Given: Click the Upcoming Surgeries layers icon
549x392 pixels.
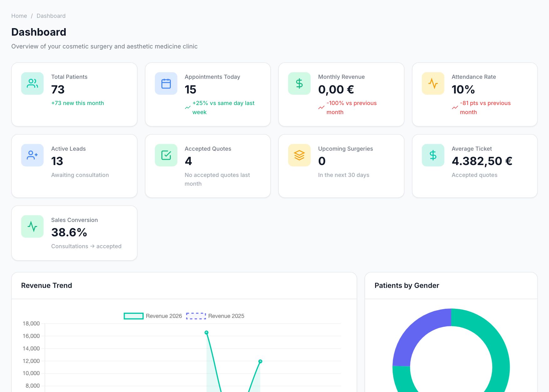Looking at the screenshot, I should point(299,155).
